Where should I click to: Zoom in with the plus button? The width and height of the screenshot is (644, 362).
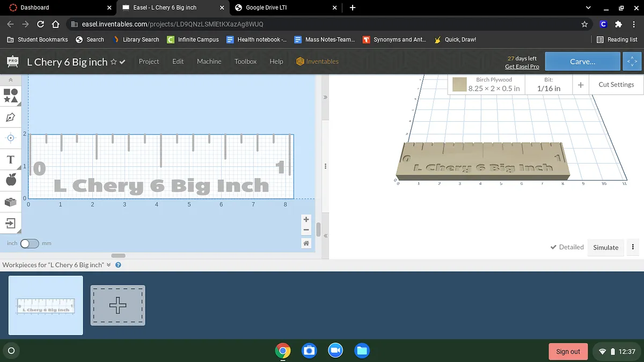306,219
